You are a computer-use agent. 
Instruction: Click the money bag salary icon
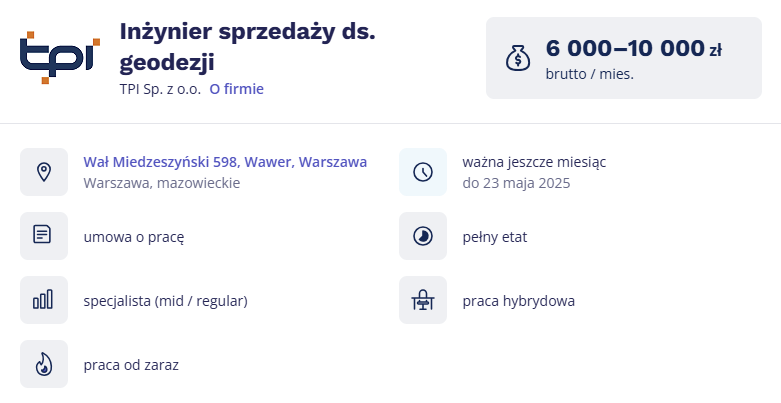point(518,58)
